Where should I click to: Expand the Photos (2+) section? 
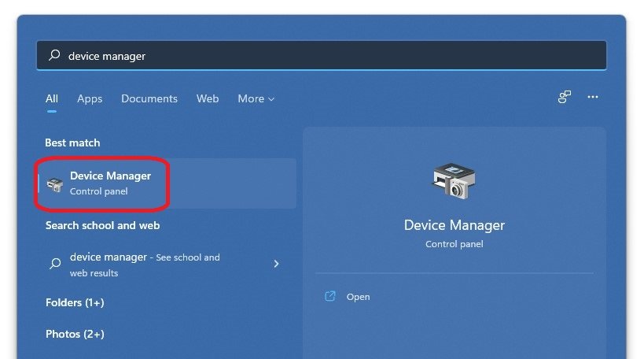pyautogui.click(x=75, y=334)
